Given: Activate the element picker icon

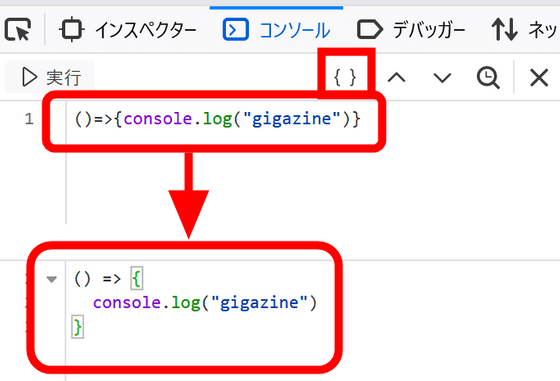Looking at the screenshot, I should coord(18,29).
